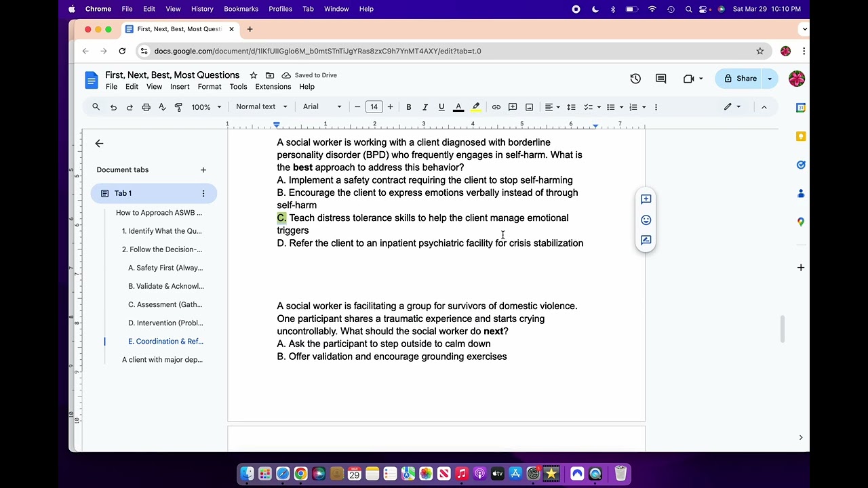This screenshot has height=488, width=868.
Task: Insert a link
Action: [x=496, y=107]
